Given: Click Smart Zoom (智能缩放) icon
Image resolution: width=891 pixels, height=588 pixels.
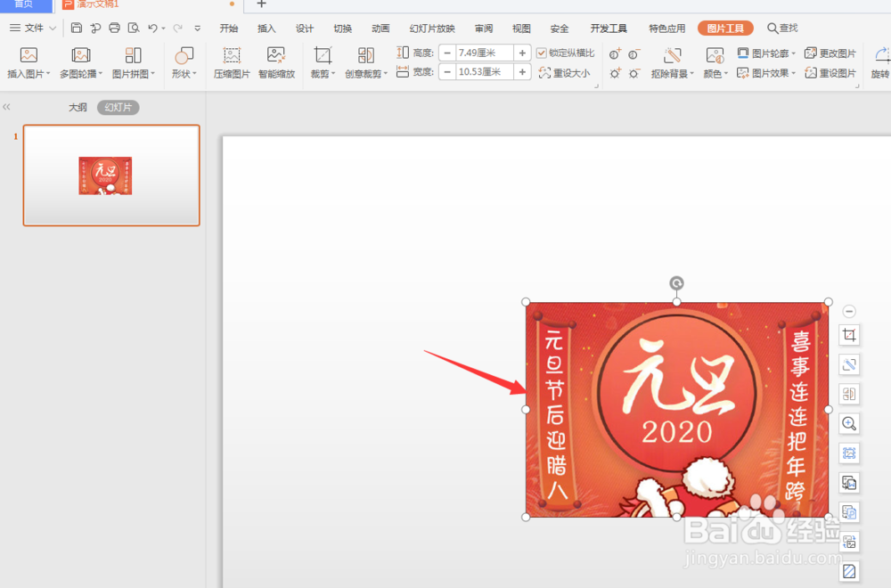Looking at the screenshot, I should click(276, 55).
